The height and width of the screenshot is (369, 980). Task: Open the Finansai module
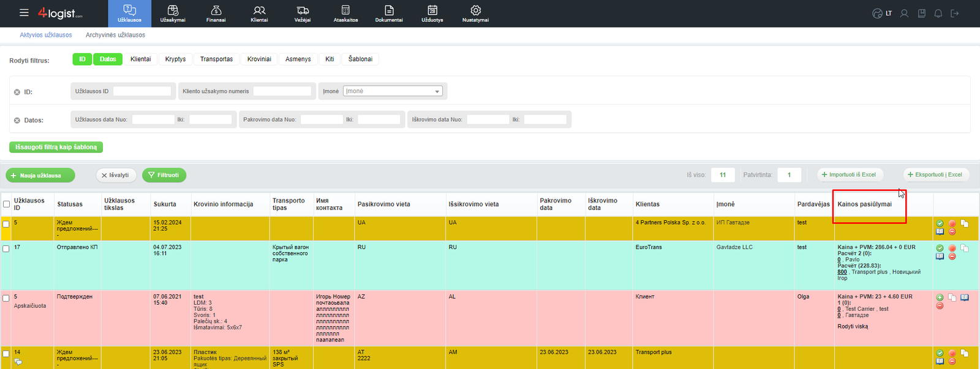[x=216, y=13]
